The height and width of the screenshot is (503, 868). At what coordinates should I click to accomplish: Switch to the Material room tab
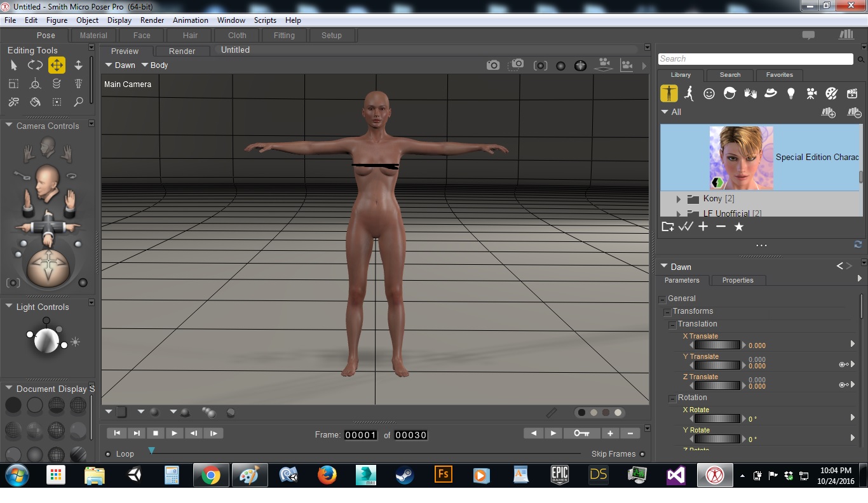[x=93, y=36]
